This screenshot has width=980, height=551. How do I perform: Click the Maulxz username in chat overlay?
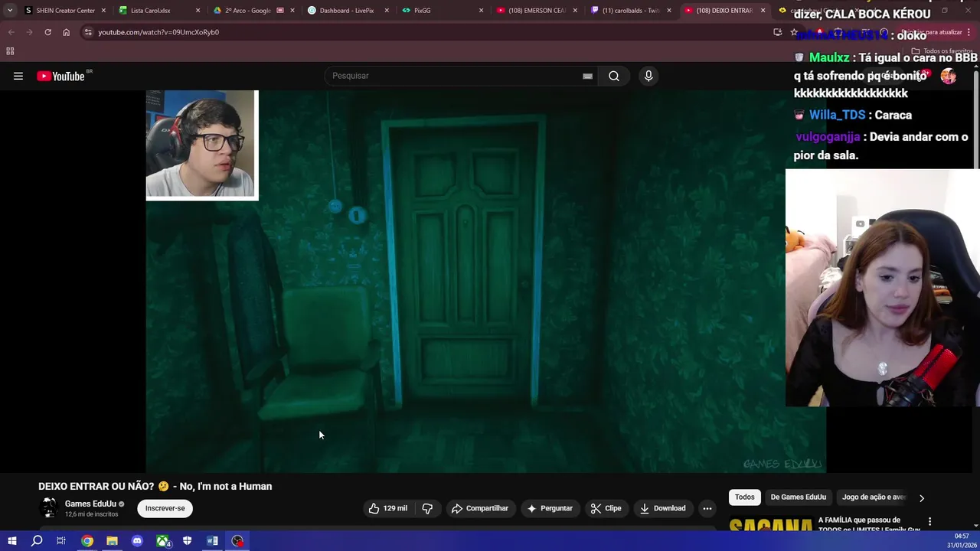[x=829, y=58]
